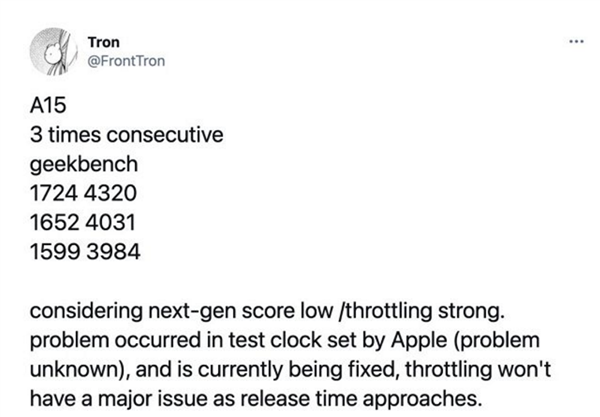Image resolution: width=600 pixels, height=417 pixels.
Task: Click the 3984 score value
Action: (x=110, y=248)
